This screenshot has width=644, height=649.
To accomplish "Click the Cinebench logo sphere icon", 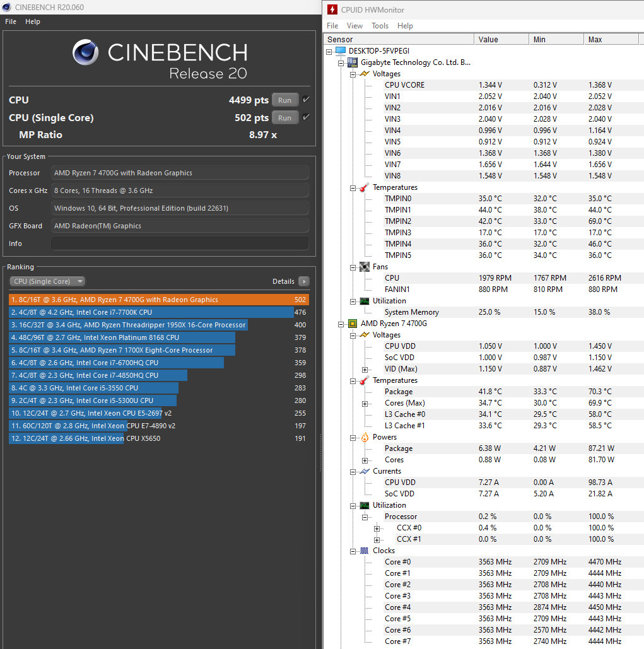I will (x=85, y=52).
